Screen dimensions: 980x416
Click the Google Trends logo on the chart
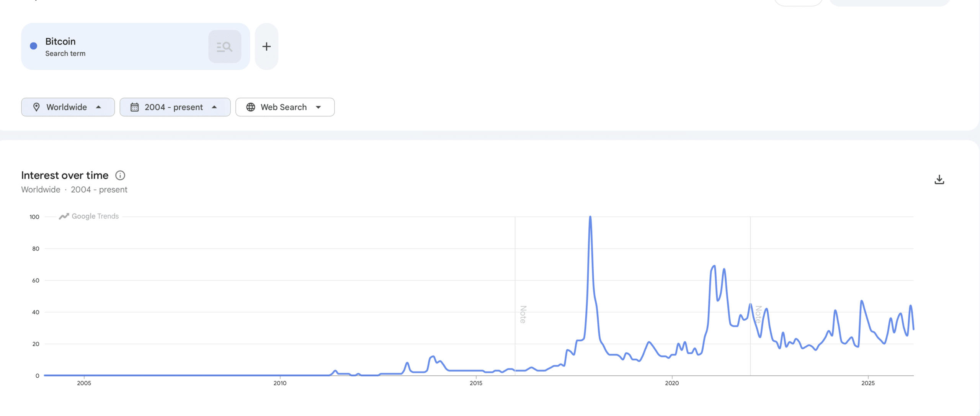88,216
